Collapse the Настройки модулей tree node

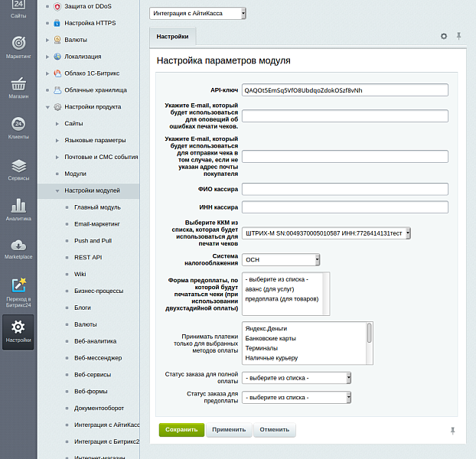click(58, 190)
